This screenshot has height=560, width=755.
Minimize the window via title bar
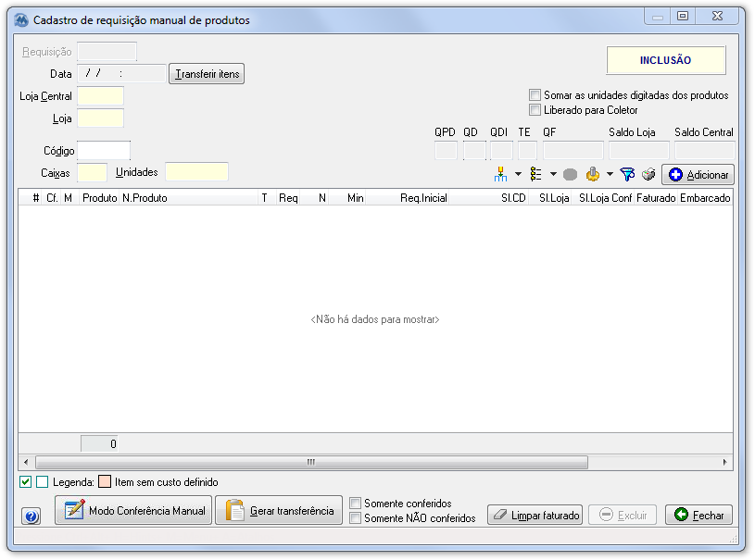[x=657, y=16]
